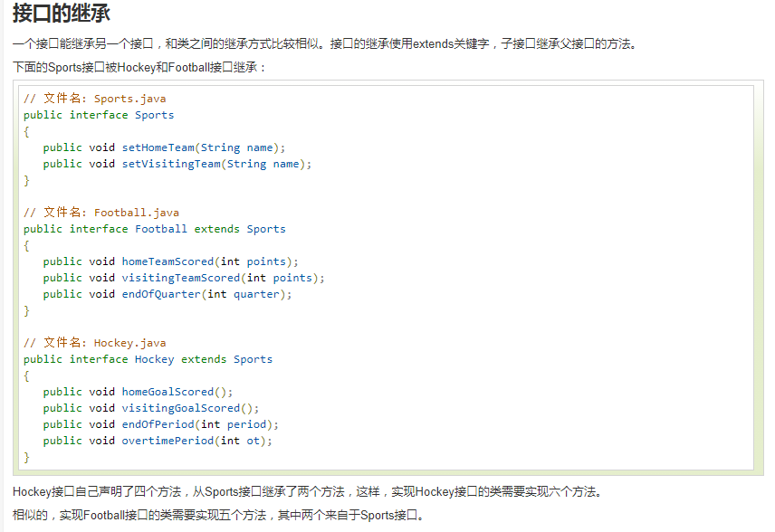Click the homeTeamScored(int points) method line
This screenshot has height=532, width=775.
pyautogui.click(x=171, y=261)
